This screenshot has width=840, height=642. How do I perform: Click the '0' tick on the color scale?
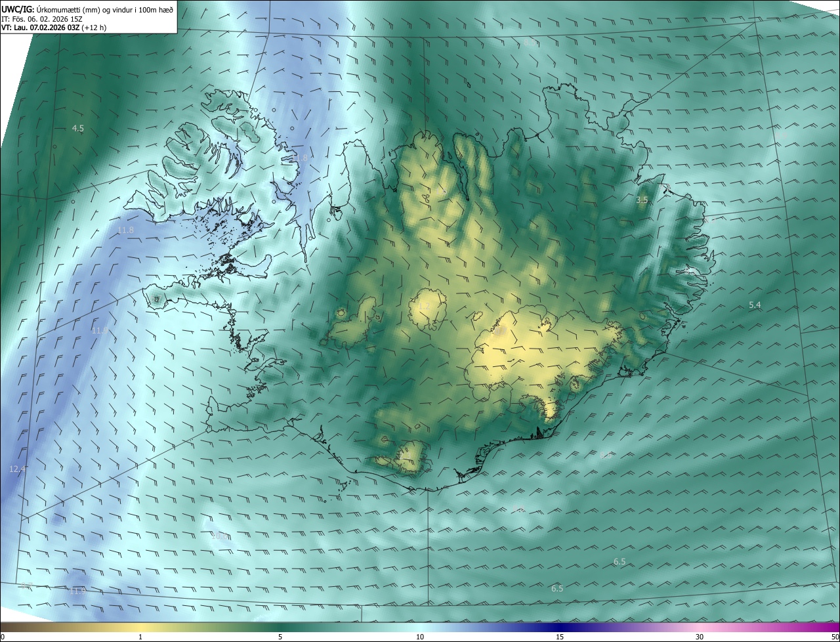point(3,637)
